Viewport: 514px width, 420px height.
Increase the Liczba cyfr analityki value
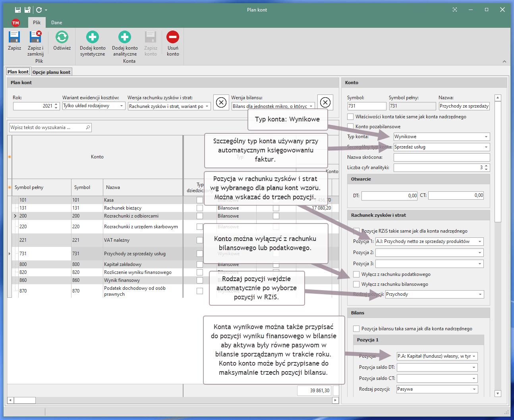coord(487,166)
